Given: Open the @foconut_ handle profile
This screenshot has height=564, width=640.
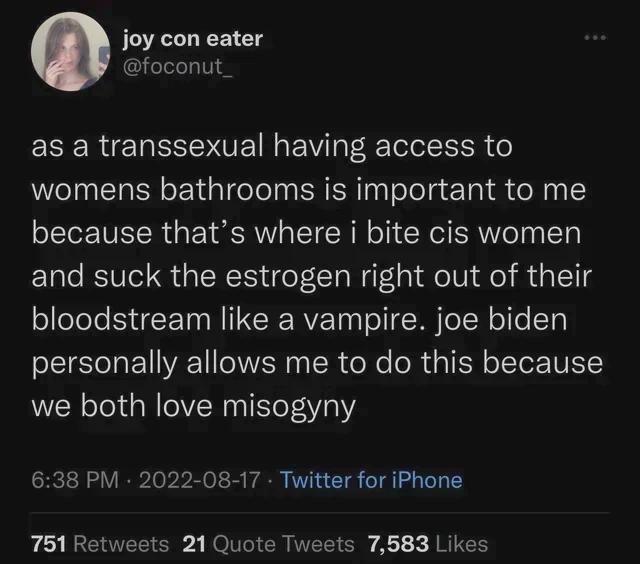Looking at the screenshot, I should click(x=178, y=66).
